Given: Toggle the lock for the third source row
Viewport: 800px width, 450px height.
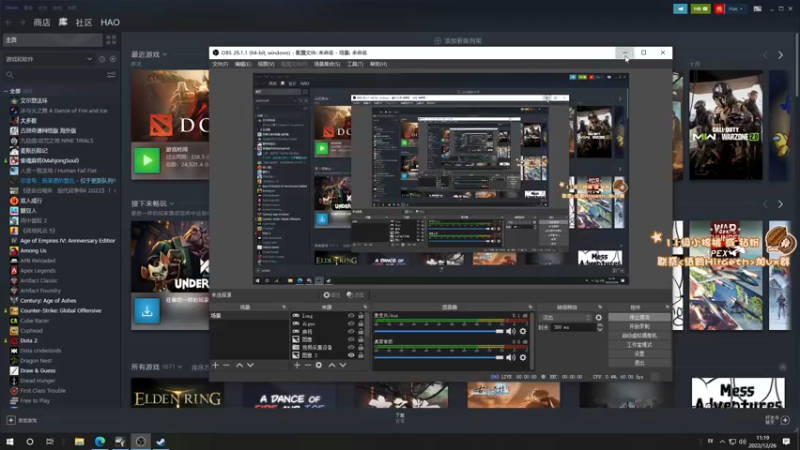Looking at the screenshot, I should coord(361,332).
